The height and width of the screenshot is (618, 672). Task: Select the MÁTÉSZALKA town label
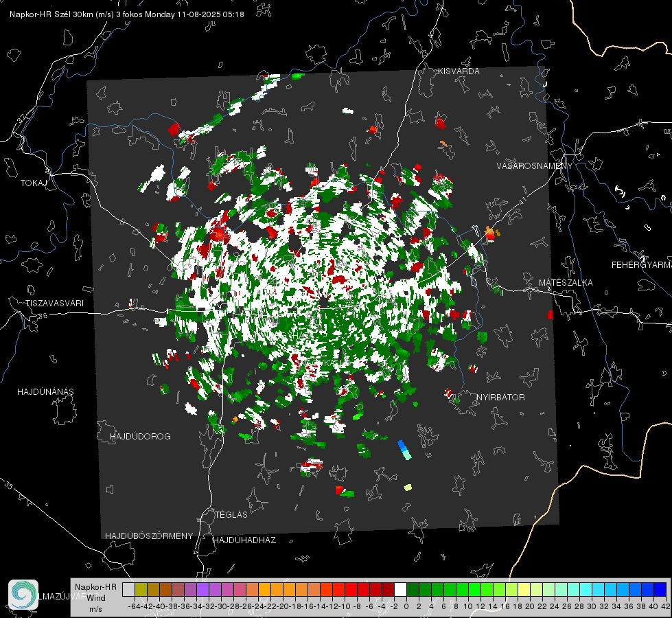pos(566,283)
